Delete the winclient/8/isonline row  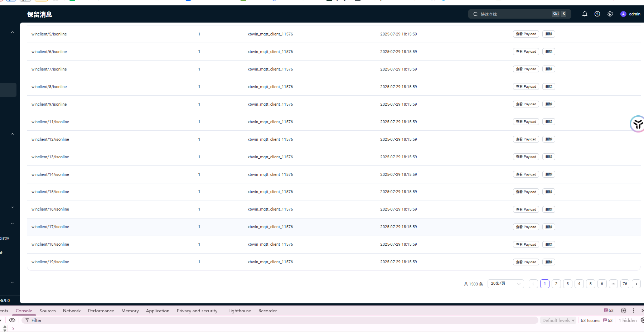coord(549,87)
